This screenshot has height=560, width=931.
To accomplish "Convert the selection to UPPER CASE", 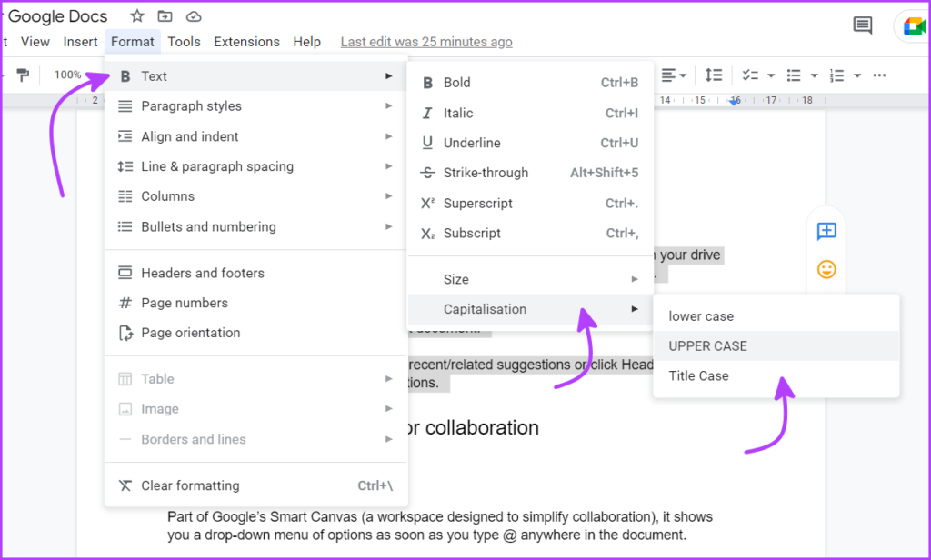I will pyautogui.click(x=776, y=345).
